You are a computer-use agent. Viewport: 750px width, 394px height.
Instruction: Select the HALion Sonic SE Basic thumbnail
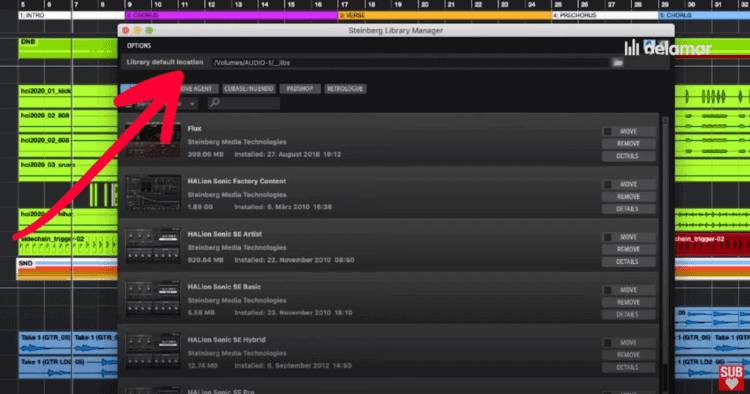(153, 299)
